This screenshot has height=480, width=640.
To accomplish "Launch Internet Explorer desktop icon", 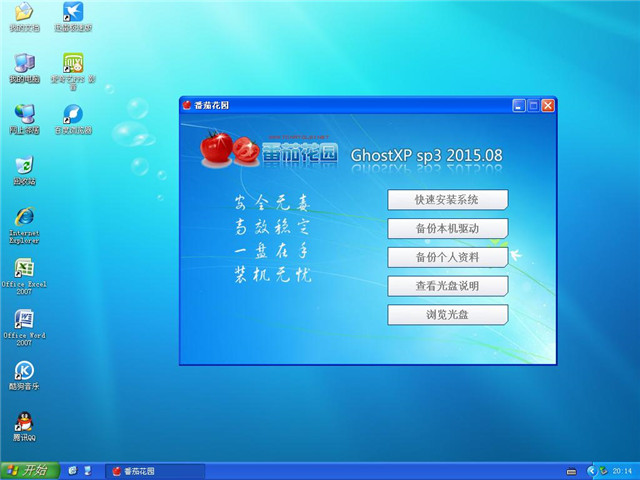I will 24,217.
